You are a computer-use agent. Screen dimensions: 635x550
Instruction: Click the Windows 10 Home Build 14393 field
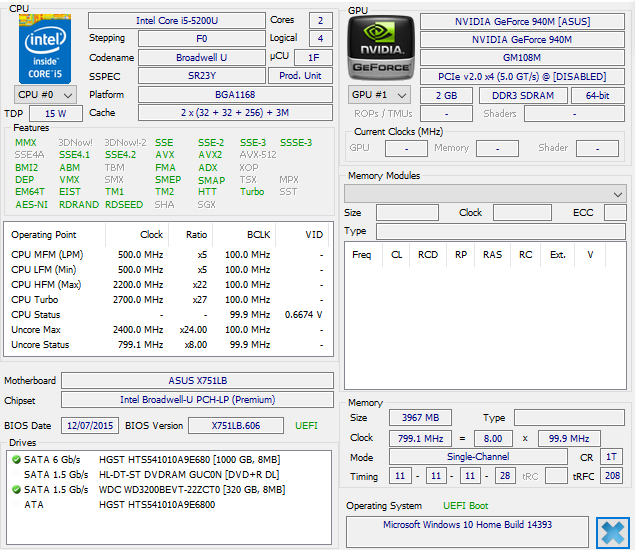click(x=467, y=532)
